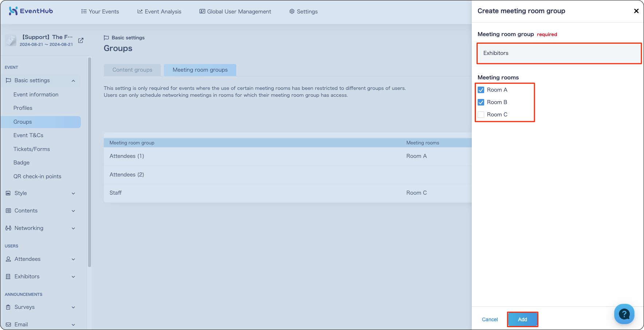Image resolution: width=644 pixels, height=330 pixels.
Task: Click the Exhibitors building icon
Action: [8, 277]
